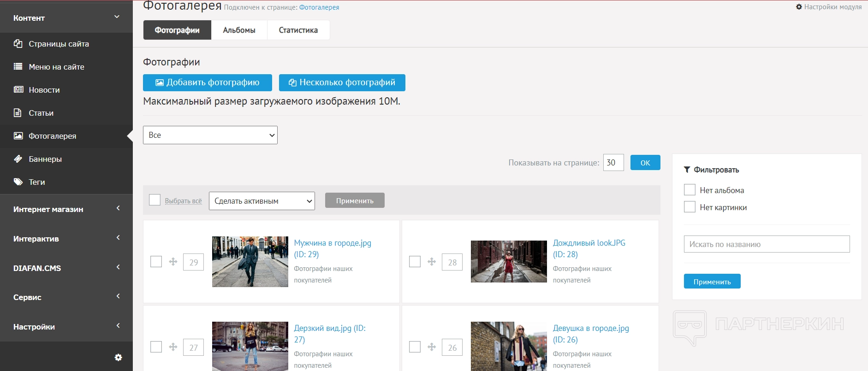Click the picture icon beside Фотогалерея in sidebar
Viewport: 868px width, 371px height.
tap(18, 136)
